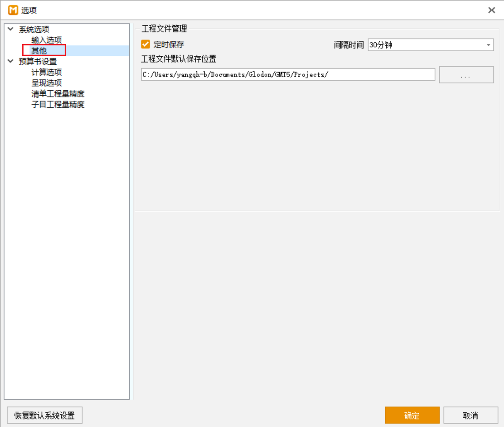
Task: Select the 预算书设置 tree label
Action: click(x=38, y=61)
